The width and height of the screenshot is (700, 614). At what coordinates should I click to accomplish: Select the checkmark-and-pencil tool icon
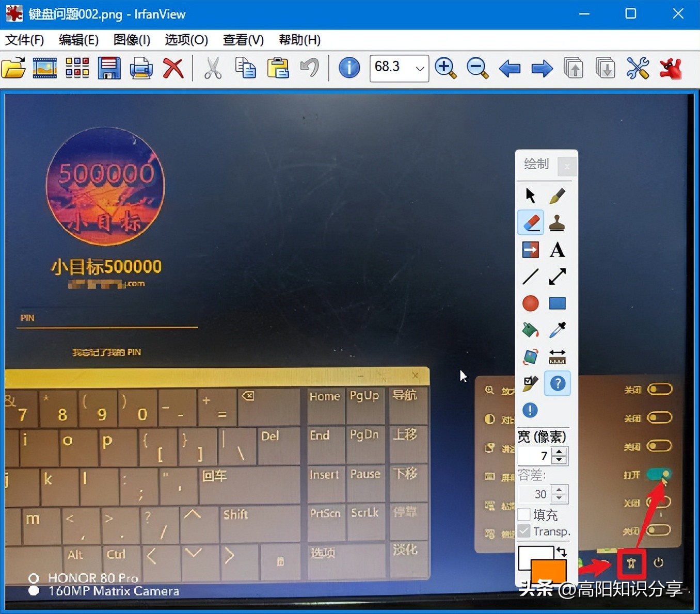[530, 383]
